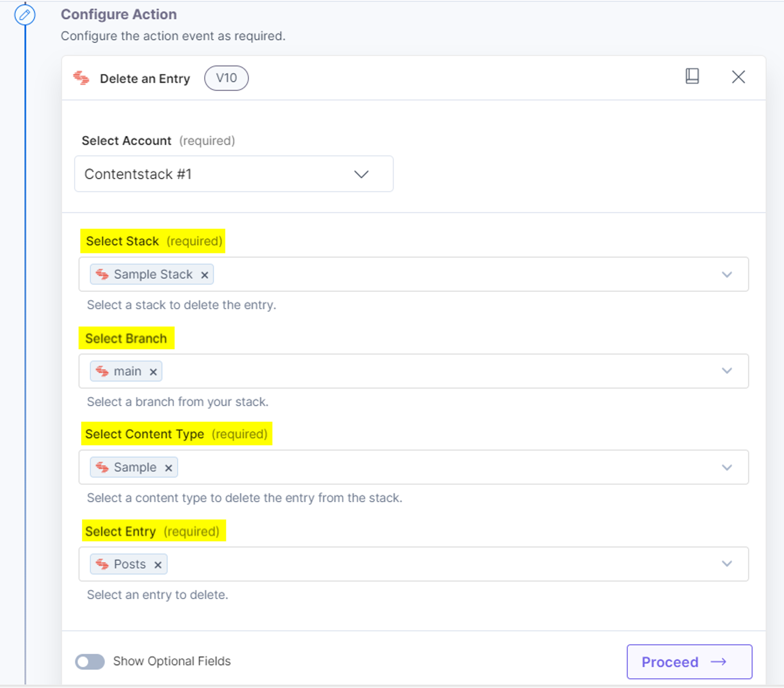Expand the Select Entry dropdown arrow
The image size is (784, 688).
tap(726, 563)
